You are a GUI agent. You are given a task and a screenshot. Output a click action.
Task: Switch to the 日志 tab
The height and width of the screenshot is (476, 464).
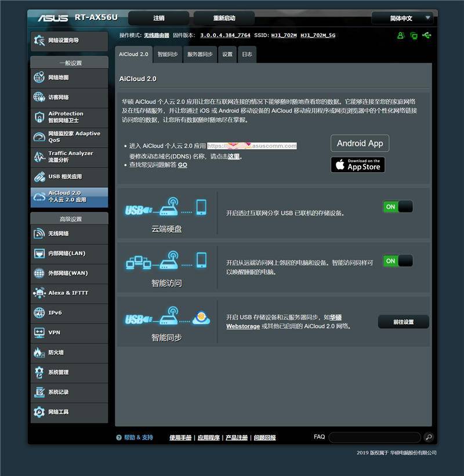[247, 54]
